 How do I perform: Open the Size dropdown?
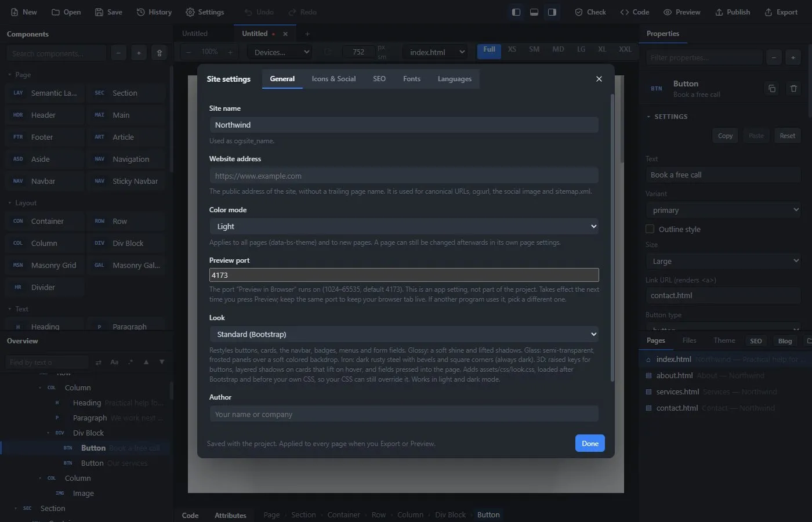click(723, 261)
